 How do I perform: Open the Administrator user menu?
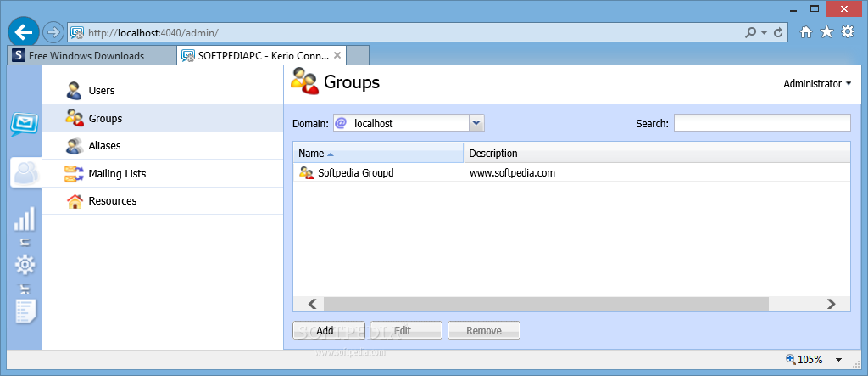tap(817, 84)
